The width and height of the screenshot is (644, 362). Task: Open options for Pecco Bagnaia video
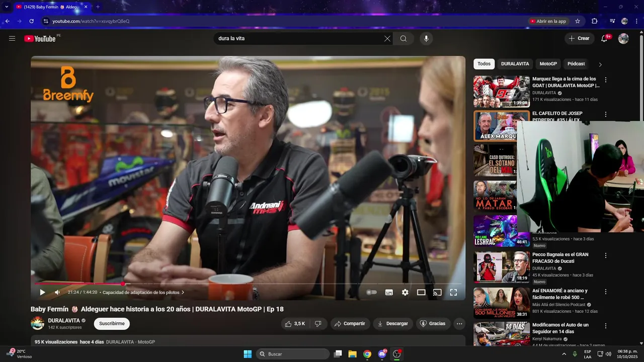point(606,255)
